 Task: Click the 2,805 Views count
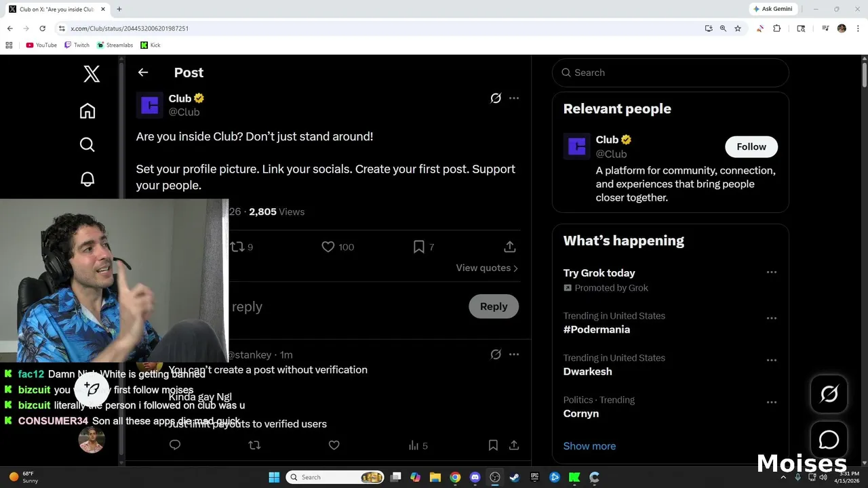277,211
